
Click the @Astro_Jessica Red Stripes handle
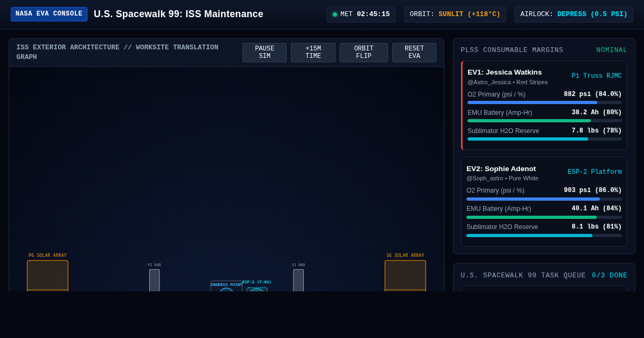click(x=508, y=82)
